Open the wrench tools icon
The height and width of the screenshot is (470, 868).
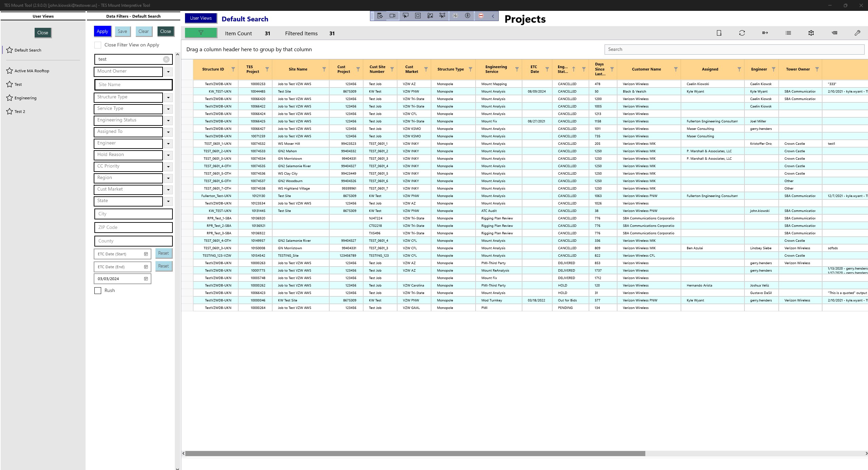click(x=857, y=33)
